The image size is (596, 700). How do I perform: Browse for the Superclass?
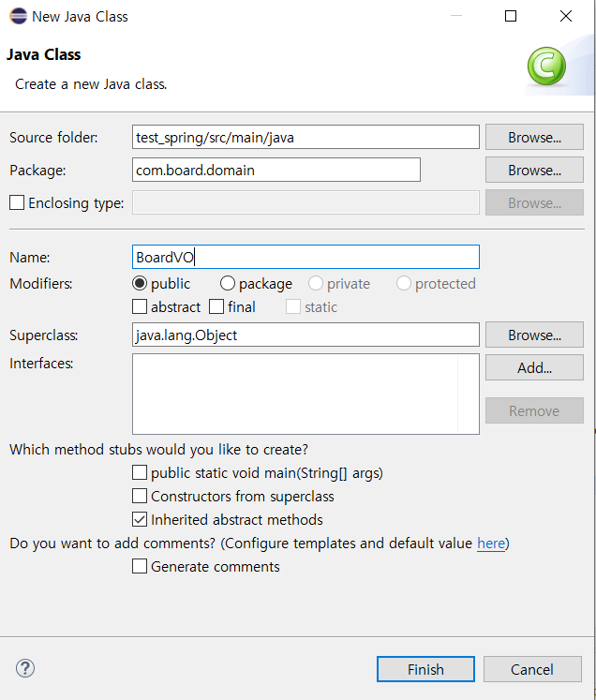[x=534, y=335]
